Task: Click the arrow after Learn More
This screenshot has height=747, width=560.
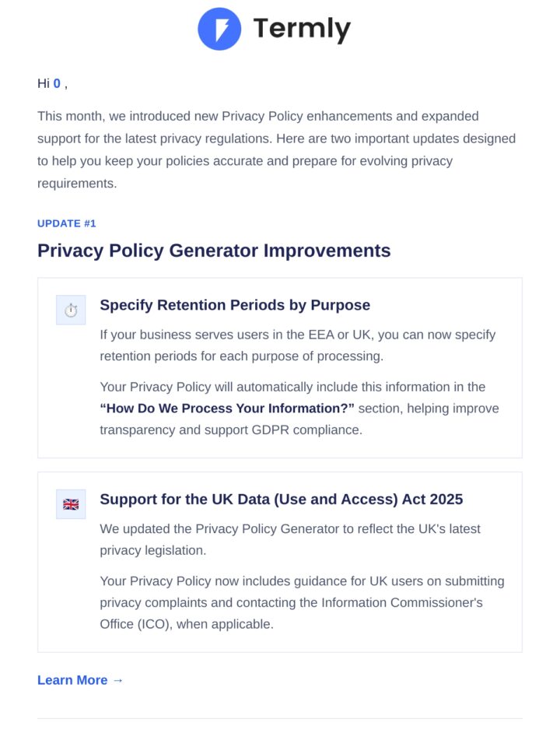Action: (118, 680)
